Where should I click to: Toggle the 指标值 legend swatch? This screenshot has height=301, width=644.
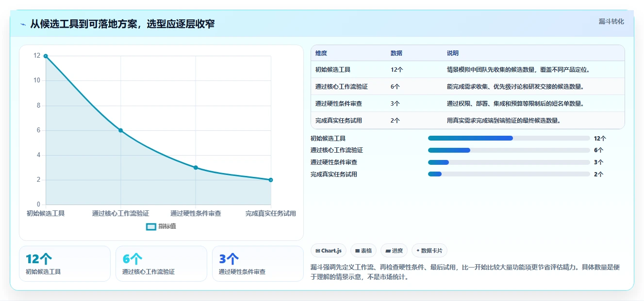151,226
